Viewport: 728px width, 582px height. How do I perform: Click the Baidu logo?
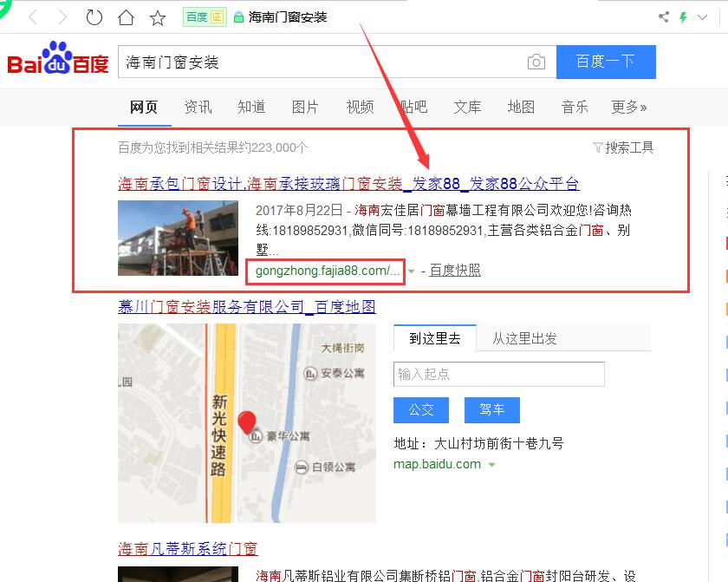click(x=58, y=58)
